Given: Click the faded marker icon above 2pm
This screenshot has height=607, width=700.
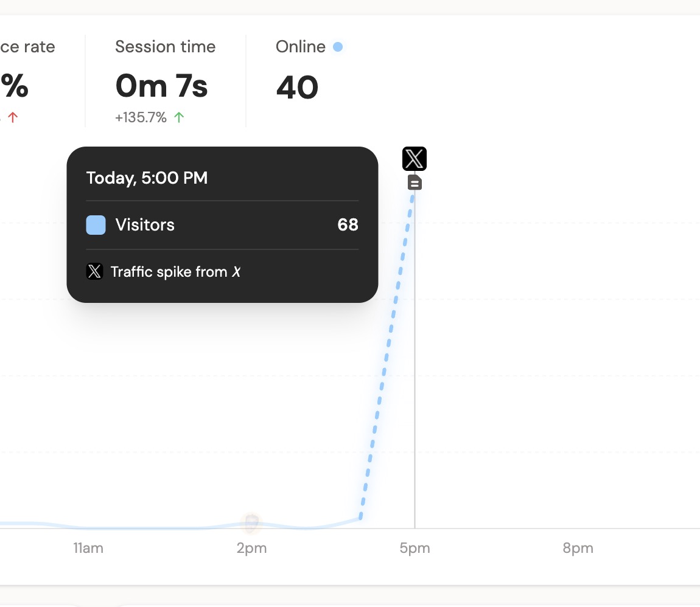Looking at the screenshot, I should [251, 522].
